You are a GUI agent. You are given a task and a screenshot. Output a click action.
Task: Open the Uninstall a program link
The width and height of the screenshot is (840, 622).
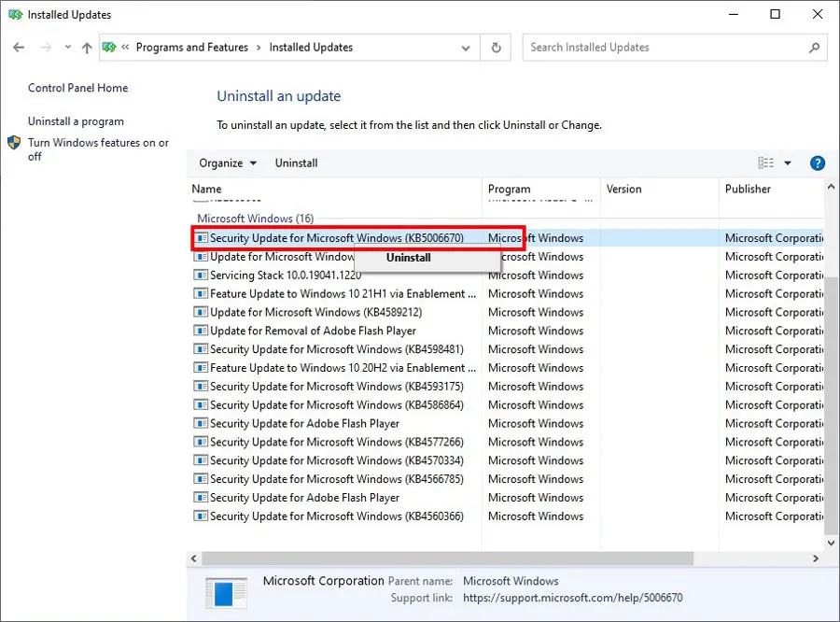[77, 121]
